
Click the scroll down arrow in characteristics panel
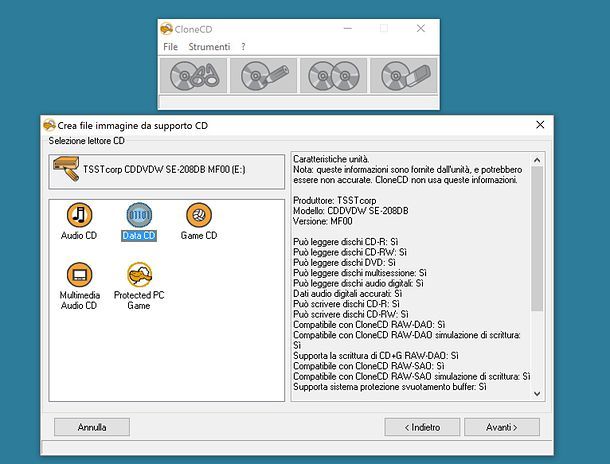point(537,394)
